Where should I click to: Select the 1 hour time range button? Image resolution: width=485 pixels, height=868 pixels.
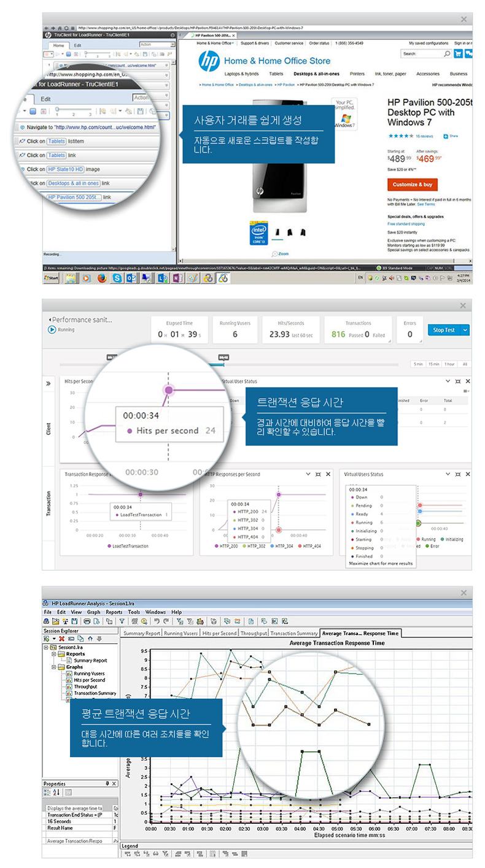450,364
